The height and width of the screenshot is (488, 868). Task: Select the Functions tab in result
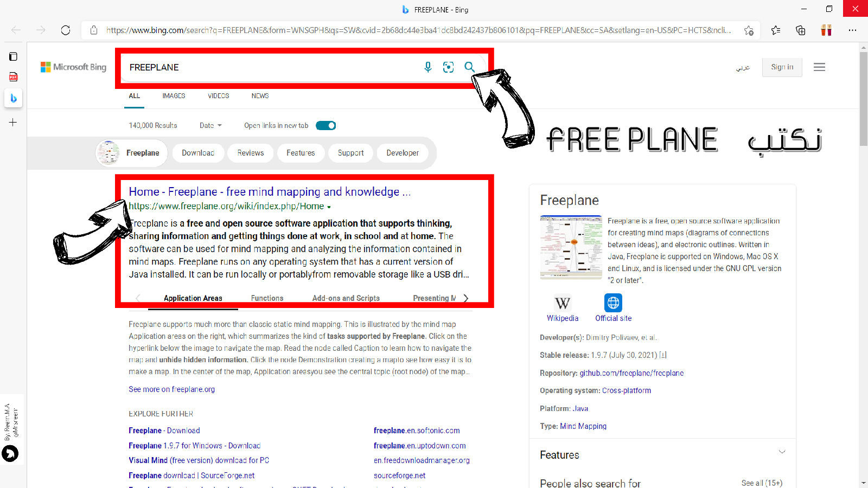coord(267,298)
